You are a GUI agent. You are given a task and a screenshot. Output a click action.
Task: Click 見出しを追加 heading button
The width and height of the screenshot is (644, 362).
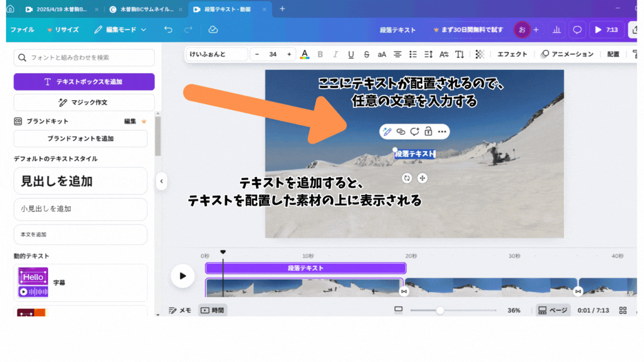click(x=80, y=181)
